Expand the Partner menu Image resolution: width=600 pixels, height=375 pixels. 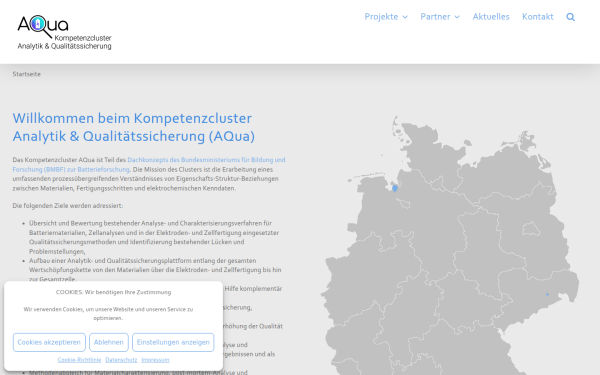[440, 17]
